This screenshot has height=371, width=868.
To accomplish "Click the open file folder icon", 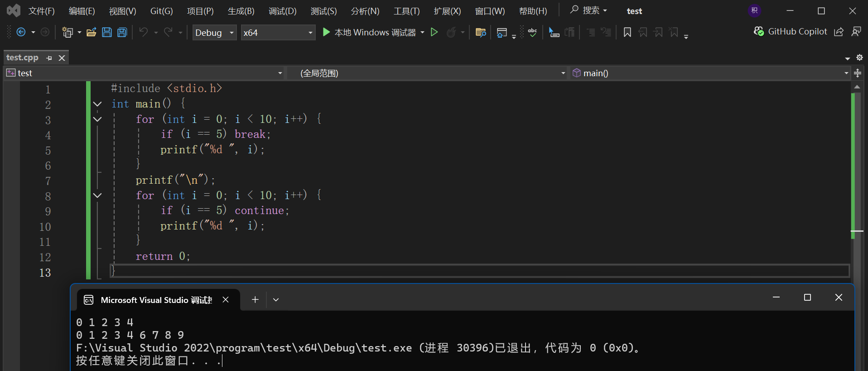I will coord(92,32).
